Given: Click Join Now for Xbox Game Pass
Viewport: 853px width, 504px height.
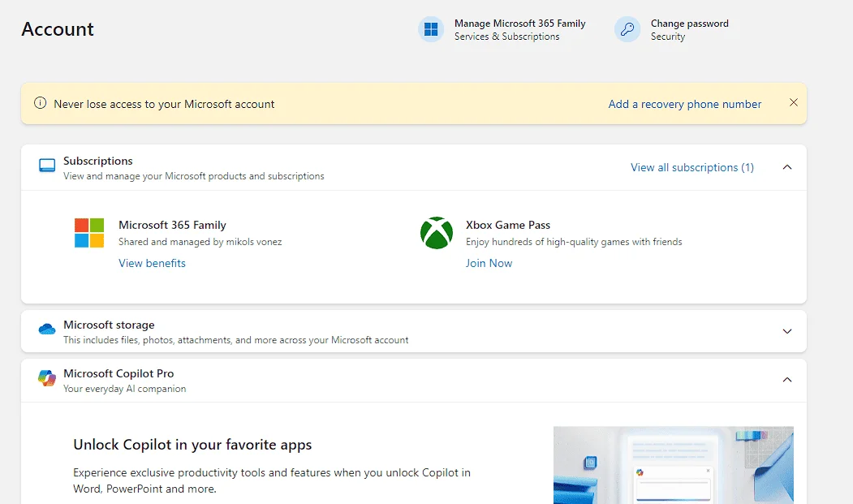Looking at the screenshot, I should (x=489, y=263).
